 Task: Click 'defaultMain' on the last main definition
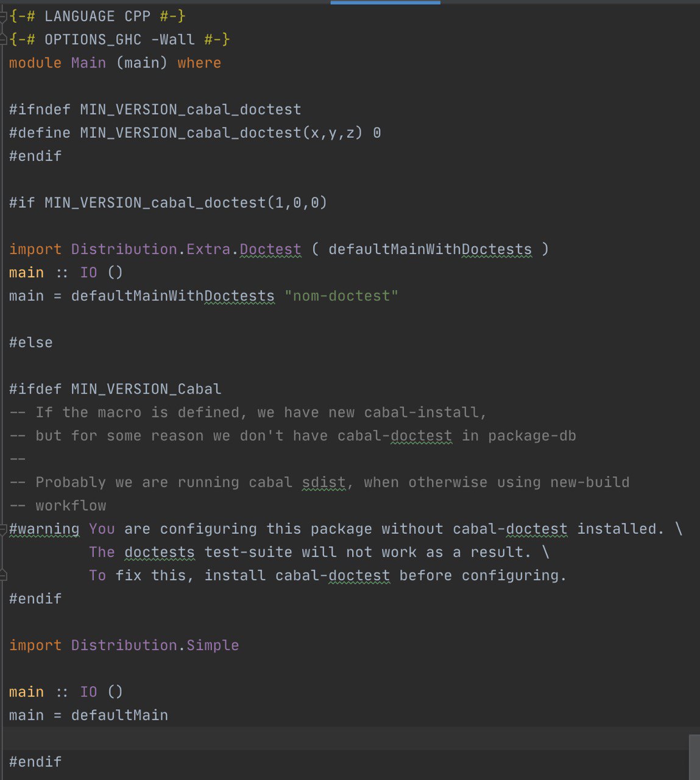119,715
